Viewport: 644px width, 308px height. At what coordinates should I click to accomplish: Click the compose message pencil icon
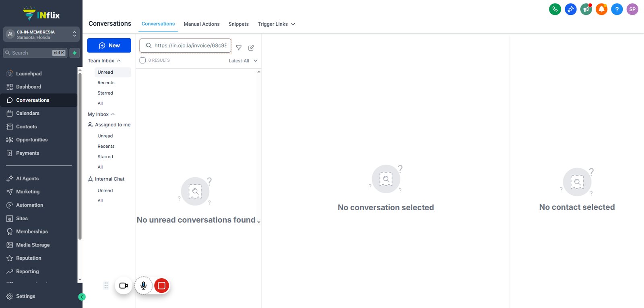point(251,48)
